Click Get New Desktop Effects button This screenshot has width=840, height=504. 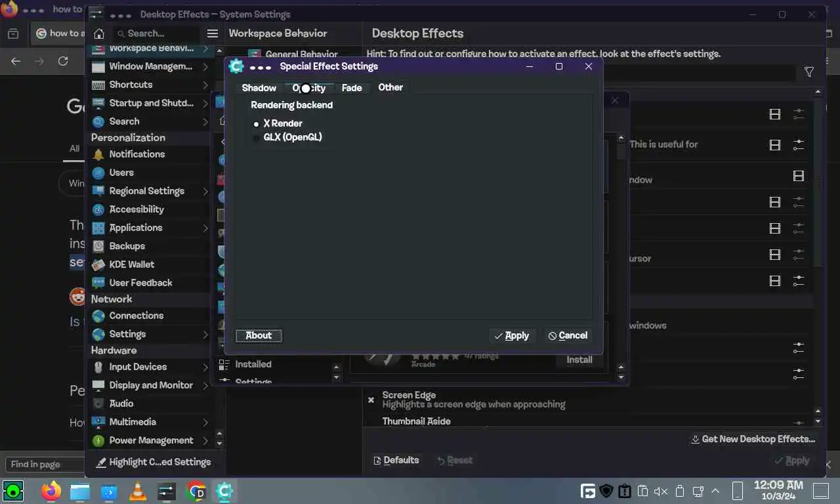(x=753, y=439)
